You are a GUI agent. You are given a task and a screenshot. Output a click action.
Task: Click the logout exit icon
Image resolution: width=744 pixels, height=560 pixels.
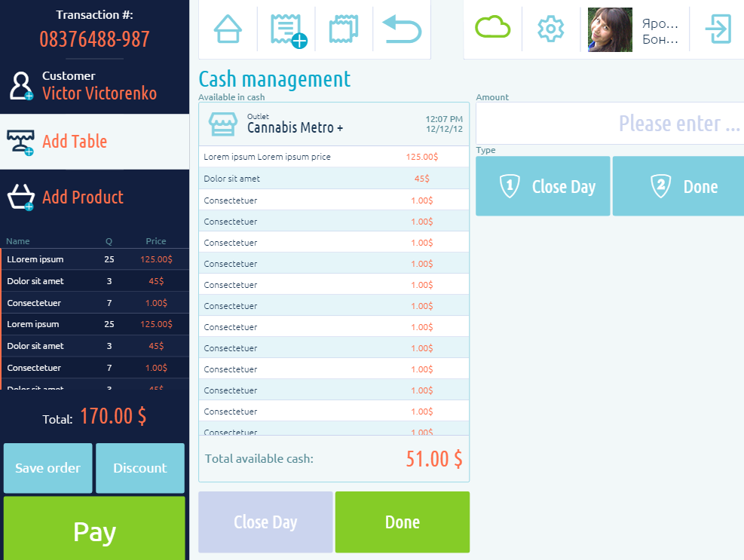(717, 29)
